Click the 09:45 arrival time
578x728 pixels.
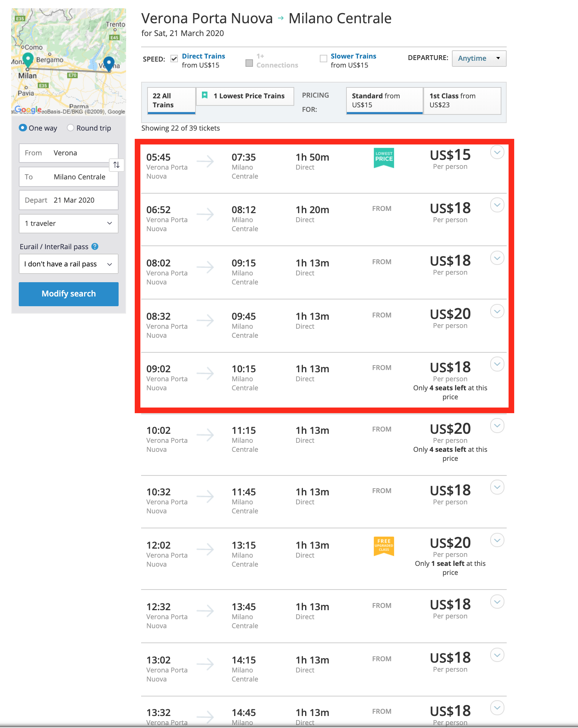click(244, 316)
